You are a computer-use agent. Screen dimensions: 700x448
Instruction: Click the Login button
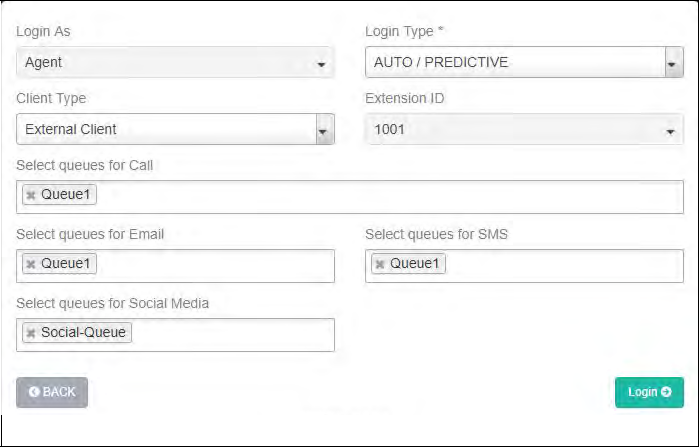pyautogui.click(x=649, y=392)
